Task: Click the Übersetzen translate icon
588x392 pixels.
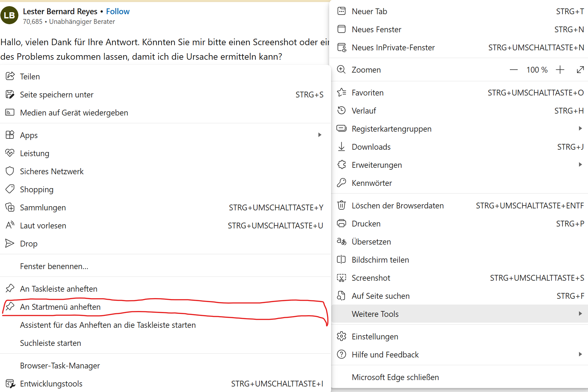Action: point(341,242)
